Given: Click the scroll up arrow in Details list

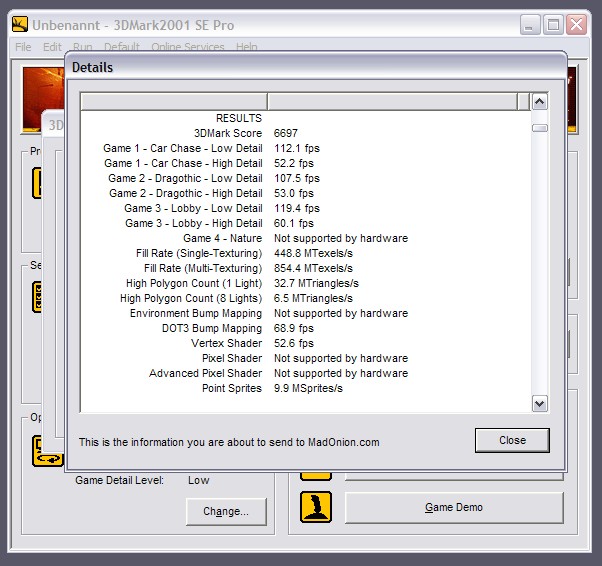Looking at the screenshot, I should (x=539, y=102).
